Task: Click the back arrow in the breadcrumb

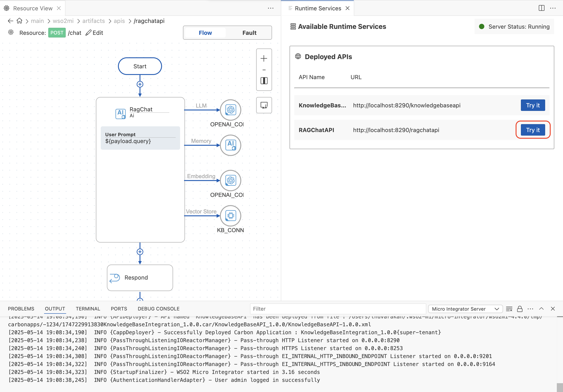Action: (10, 21)
